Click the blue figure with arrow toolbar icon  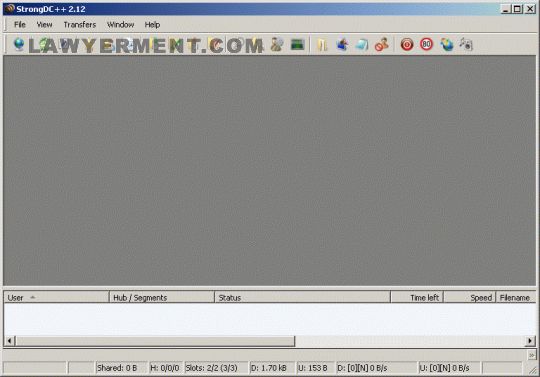click(x=342, y=44)
